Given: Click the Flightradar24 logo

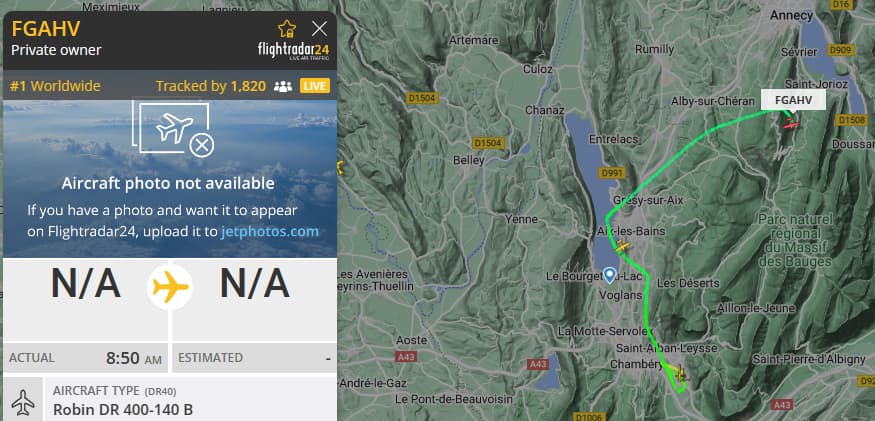Looking at the screenshot, I should coord(294,50).
